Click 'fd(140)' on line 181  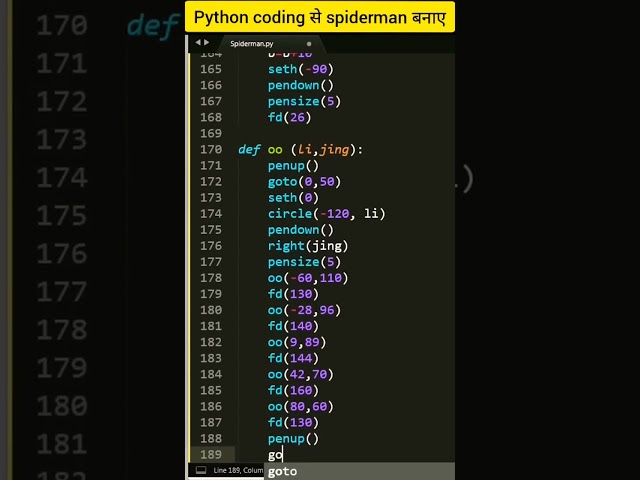pyautogui.click(x=293, y=326)
